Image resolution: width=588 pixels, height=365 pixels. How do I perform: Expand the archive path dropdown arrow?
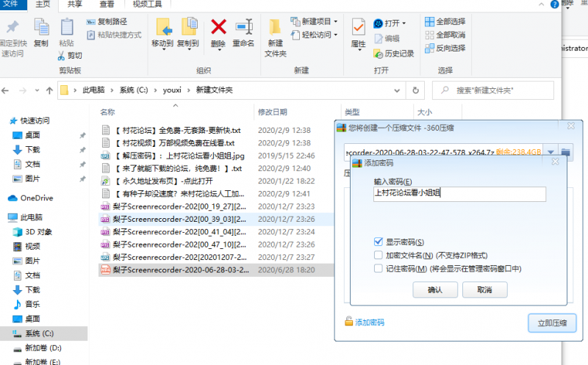[x=551, y=152]
